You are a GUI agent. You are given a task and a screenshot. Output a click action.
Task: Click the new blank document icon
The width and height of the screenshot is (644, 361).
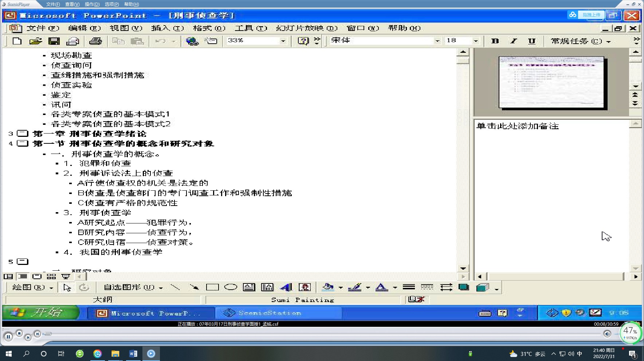(17, 41)
